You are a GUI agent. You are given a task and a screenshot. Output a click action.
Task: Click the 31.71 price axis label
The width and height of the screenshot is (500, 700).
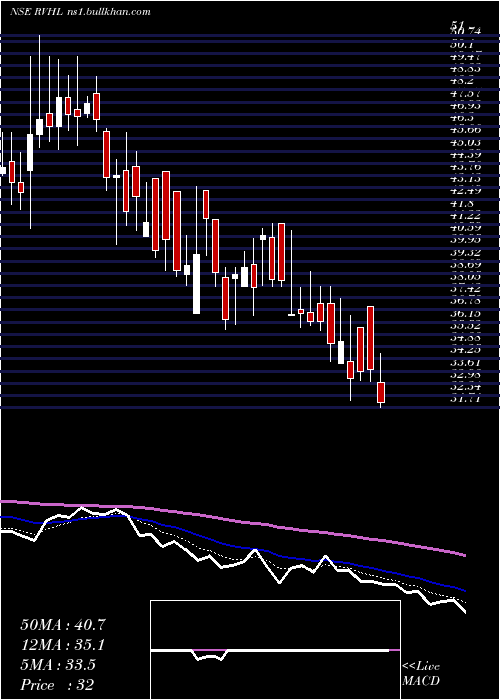tap(466, 399)
